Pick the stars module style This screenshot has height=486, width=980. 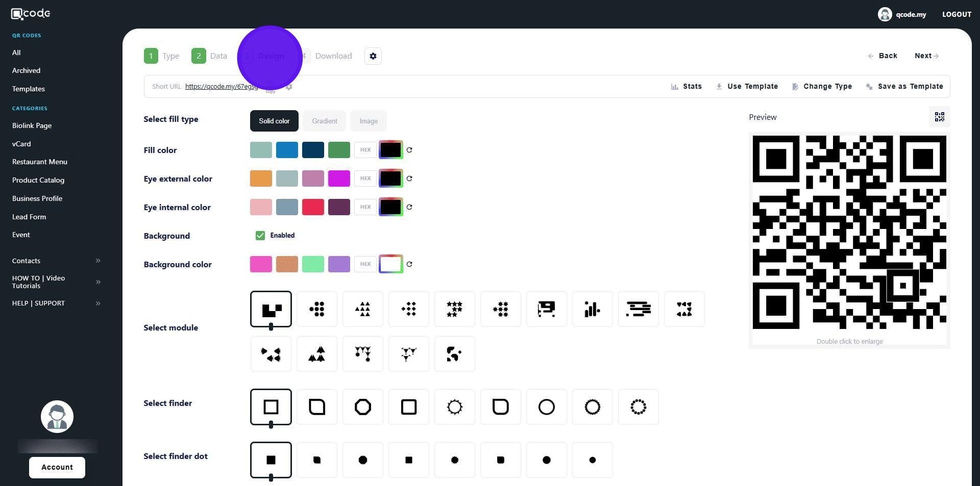tap(455, 309)
